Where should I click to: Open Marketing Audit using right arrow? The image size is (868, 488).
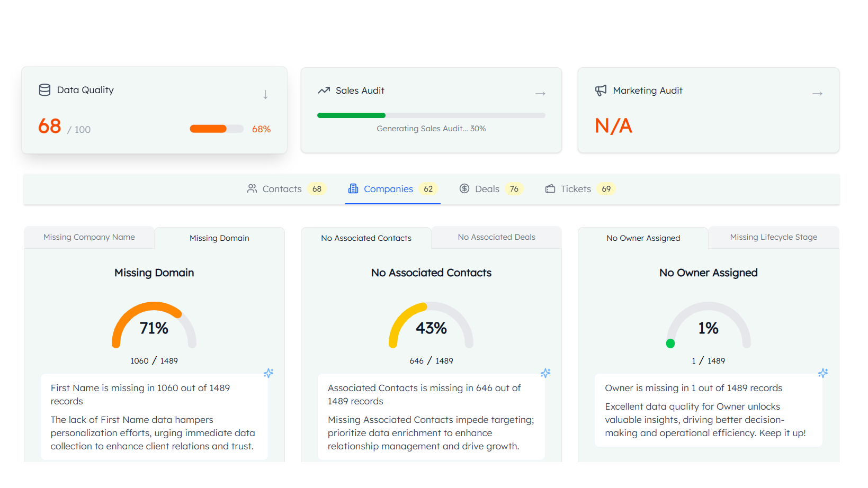click(x=817, y=94)
